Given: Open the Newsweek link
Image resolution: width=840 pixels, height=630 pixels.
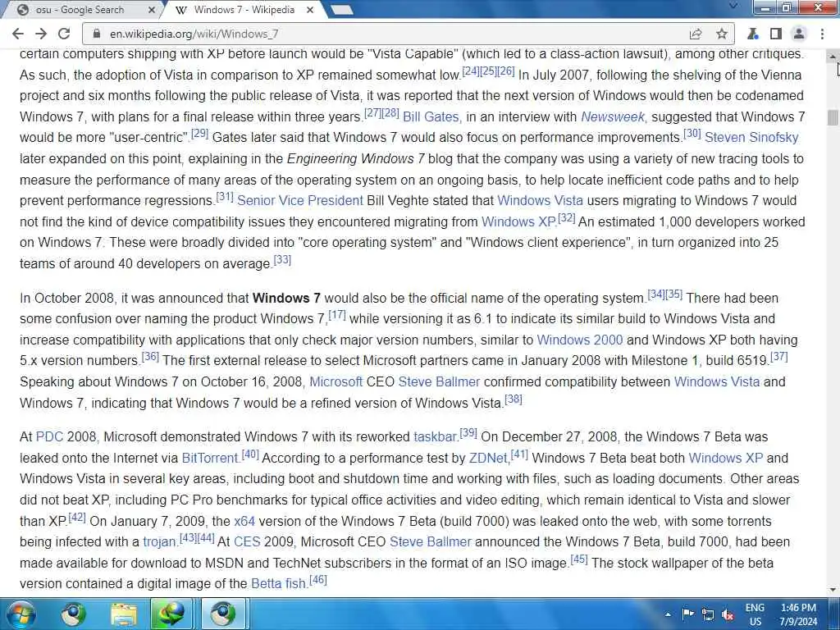Looking at the screenshot, I should point(613,116).
